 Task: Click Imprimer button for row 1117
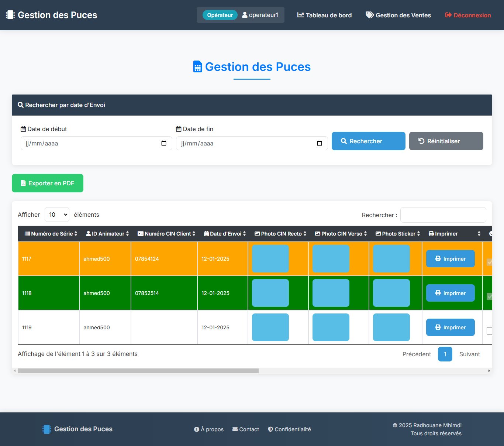(x=450, y=259)
